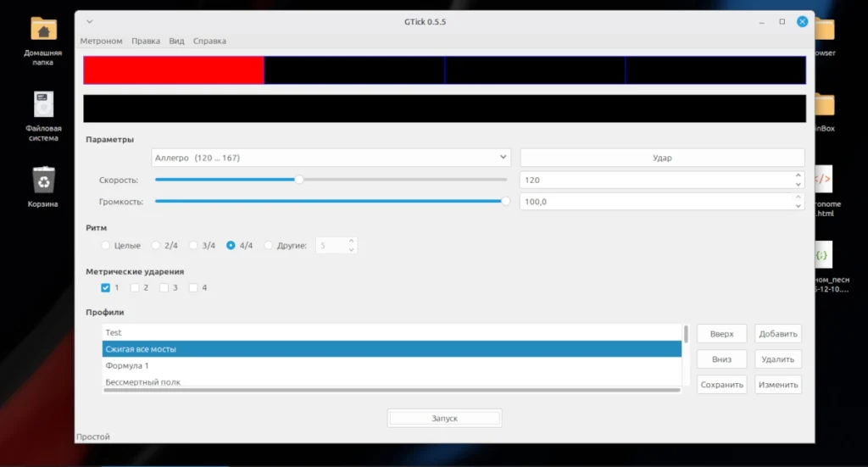Click the profiles list vertical scrollbar
Viewport: 868px width, 467px height.
(686, 334)
